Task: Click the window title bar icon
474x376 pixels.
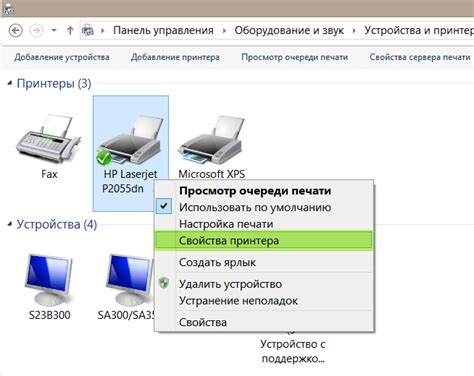Action: point(8,9)
